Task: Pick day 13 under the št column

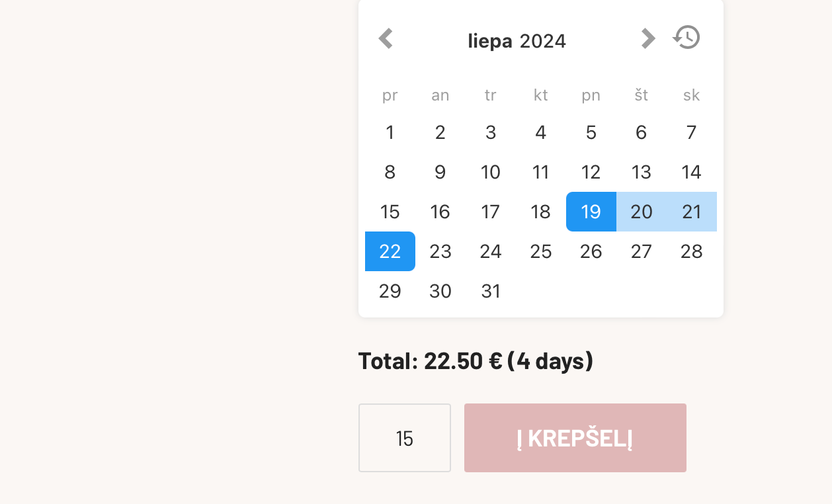Action: 642,172
